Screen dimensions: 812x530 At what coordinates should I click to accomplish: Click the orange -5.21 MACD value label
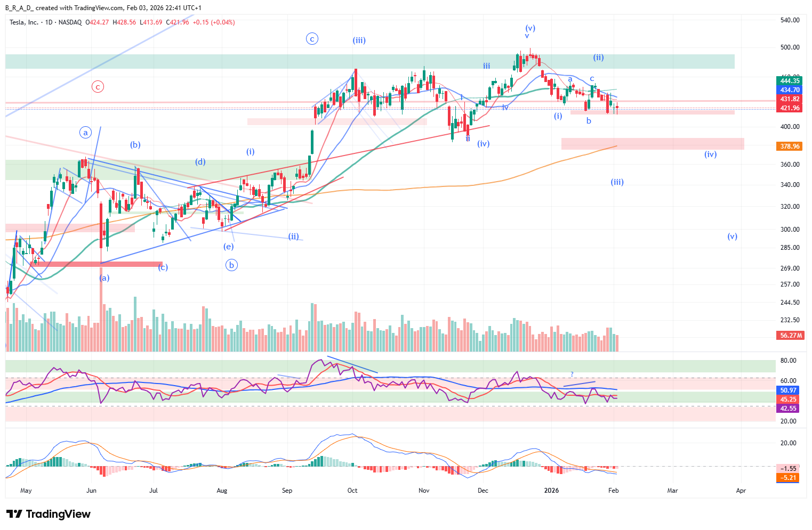pyautogui.click(x=789, y=478)
